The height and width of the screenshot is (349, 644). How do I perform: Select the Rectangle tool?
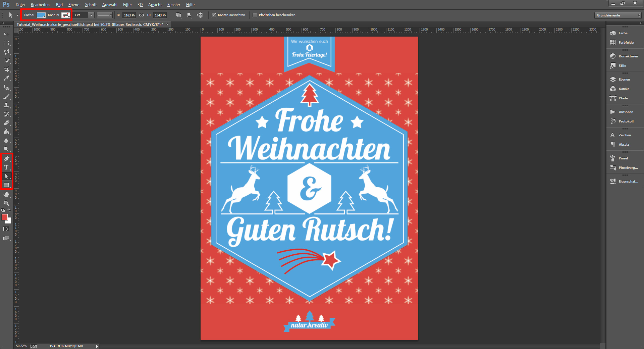(6, 185)
